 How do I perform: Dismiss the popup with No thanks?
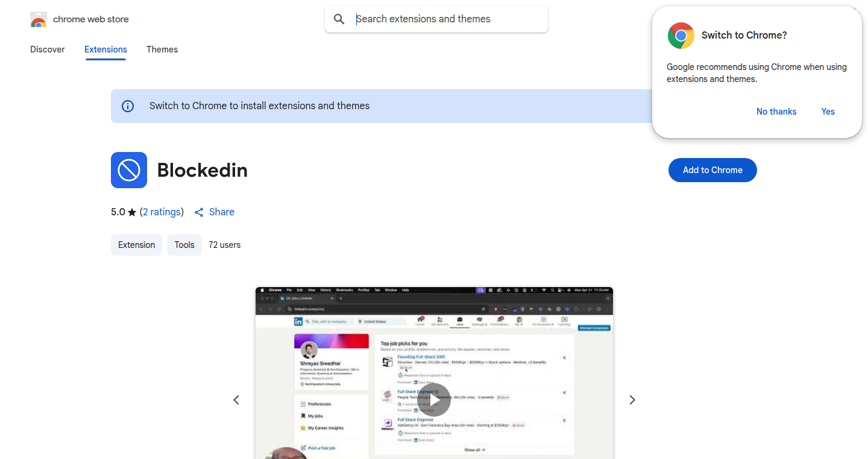point(776,112)
